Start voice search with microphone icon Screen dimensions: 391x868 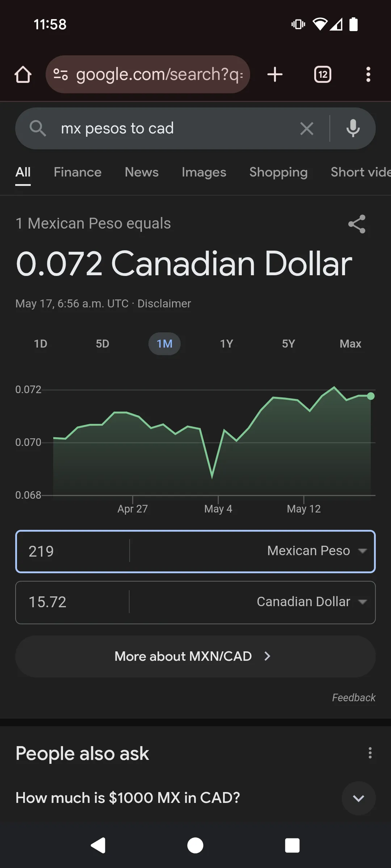(x=353, y=129)
